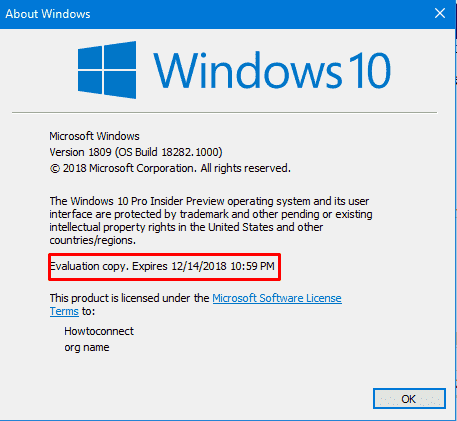Click the Insider Preview trademark paragraph
Image resolution: width=457 pixels, height=421 pixels.
(x=211, y=221)
